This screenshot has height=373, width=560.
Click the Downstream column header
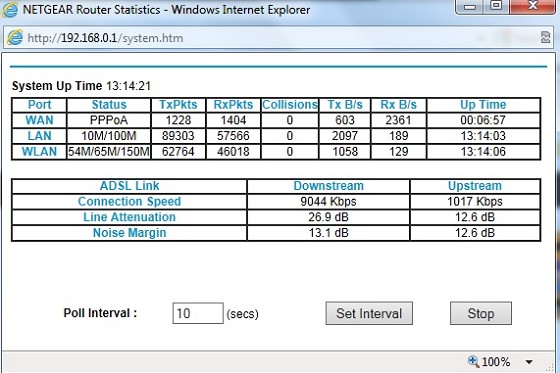[328, 186]
